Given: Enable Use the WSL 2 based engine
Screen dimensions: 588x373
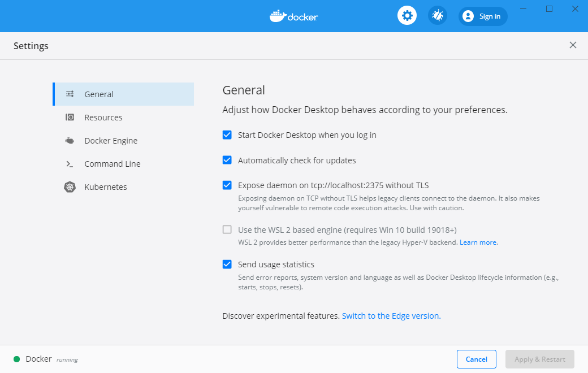Looking at the screenshot, I should (227, 229).
